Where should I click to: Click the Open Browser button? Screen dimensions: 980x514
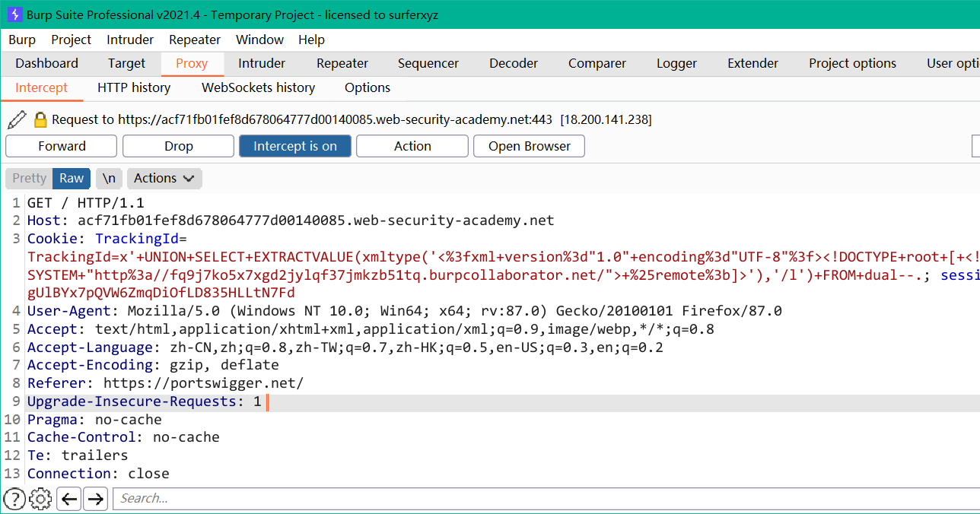point(530,146)
